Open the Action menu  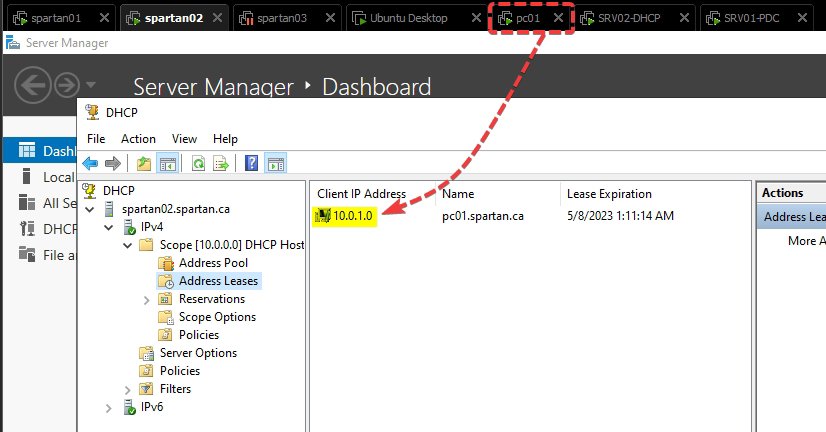[138, 139]
